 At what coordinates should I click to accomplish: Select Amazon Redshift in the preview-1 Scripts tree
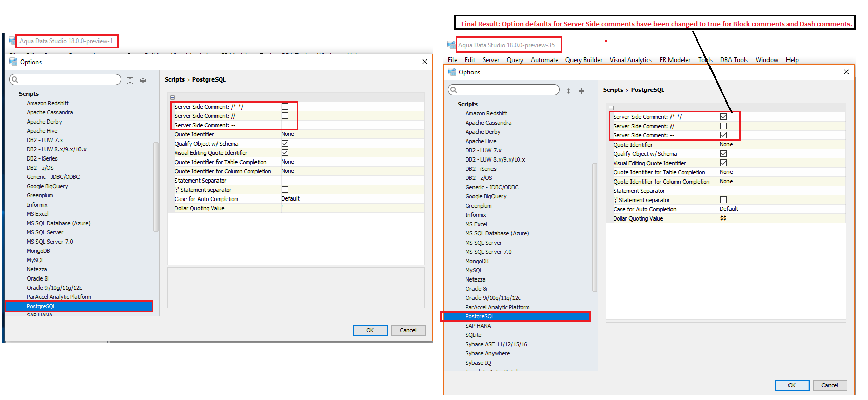(x=48, y=103)
